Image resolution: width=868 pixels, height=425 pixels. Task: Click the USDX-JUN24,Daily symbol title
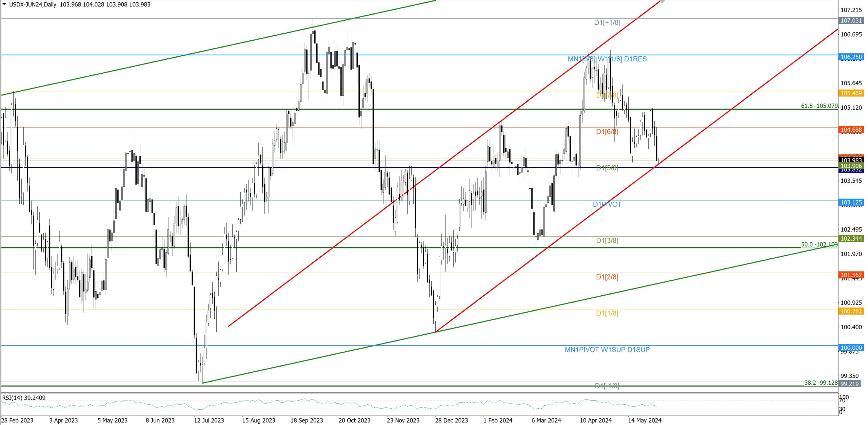coord(33,4)
